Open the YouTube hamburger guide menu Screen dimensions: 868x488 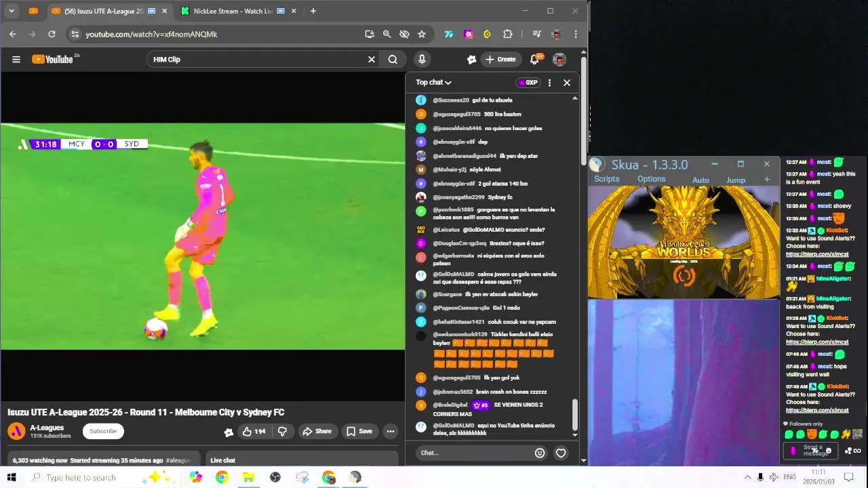[x=16, y=60]
